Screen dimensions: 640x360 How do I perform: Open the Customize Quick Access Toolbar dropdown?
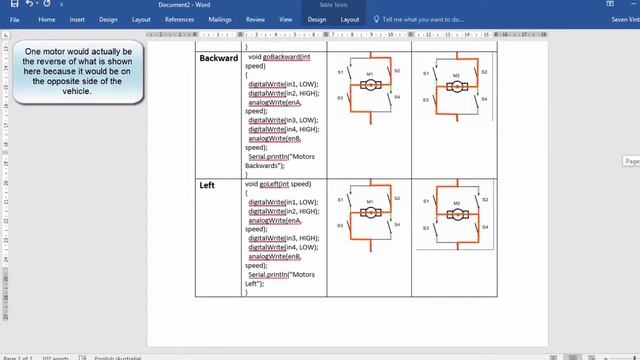(x=61, y=4)
